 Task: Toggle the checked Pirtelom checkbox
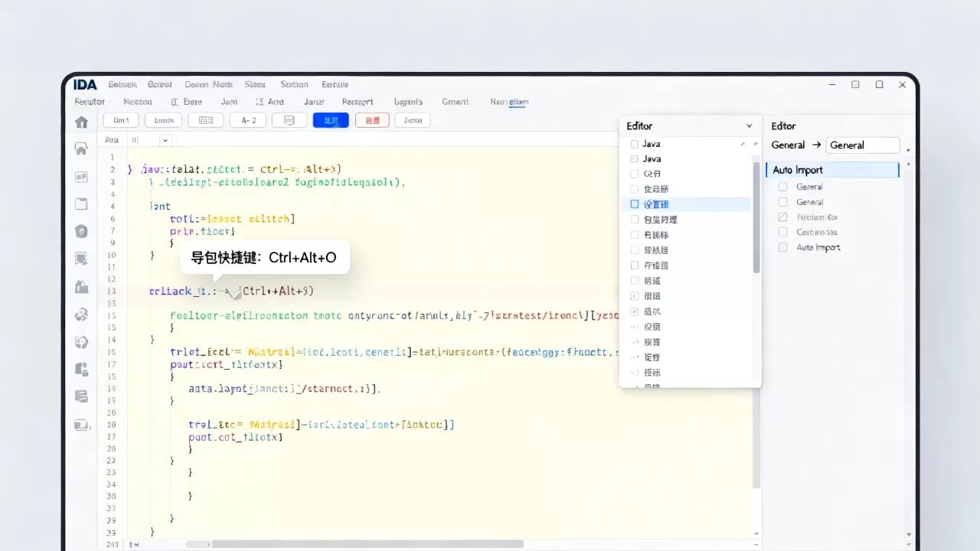coord(782,217)
